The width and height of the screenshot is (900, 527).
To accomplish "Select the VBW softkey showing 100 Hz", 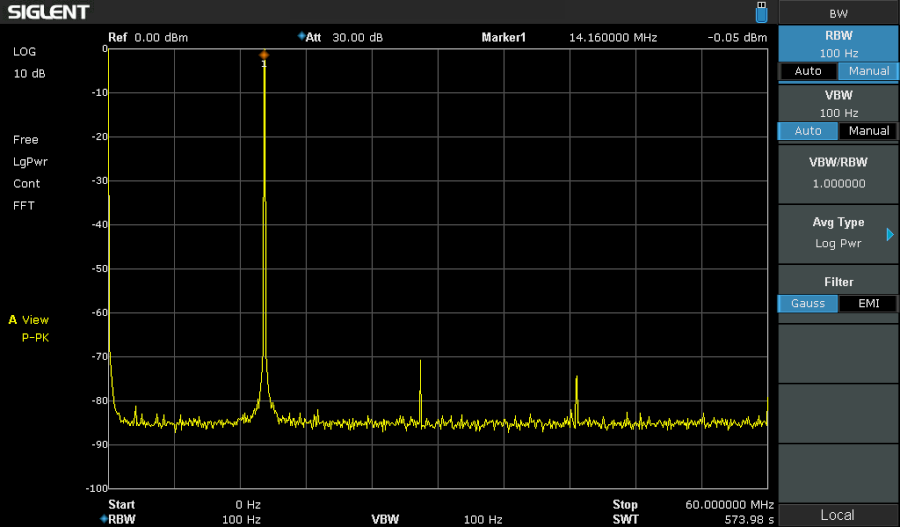I will [x=838, y=104].
